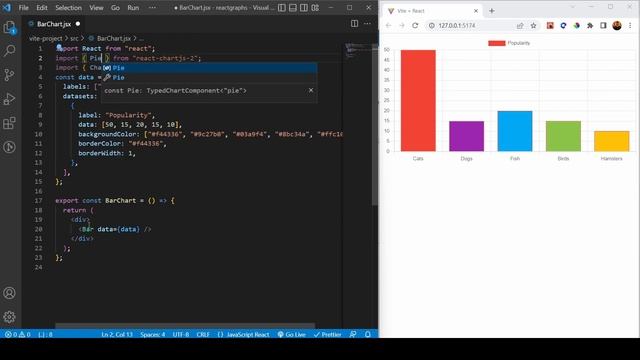Click the notifications bell in status bar
This screenshot has width=640, height=360.
coord(368,334)
